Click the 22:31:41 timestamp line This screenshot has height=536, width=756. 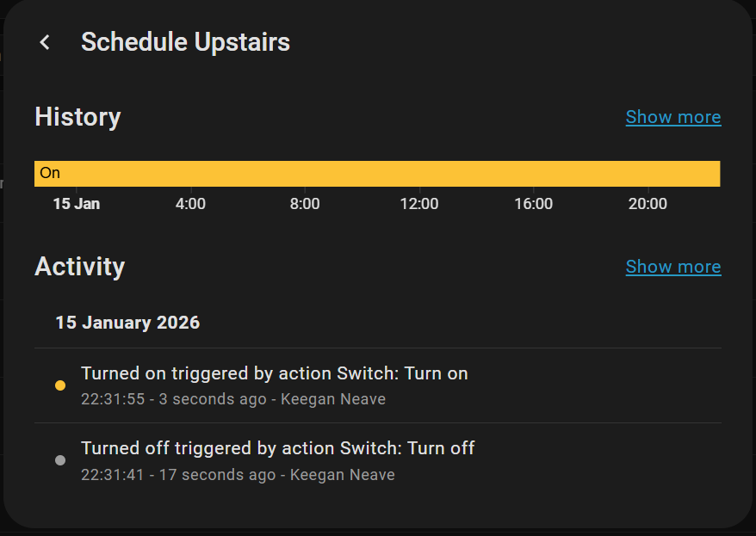[238, 474]
